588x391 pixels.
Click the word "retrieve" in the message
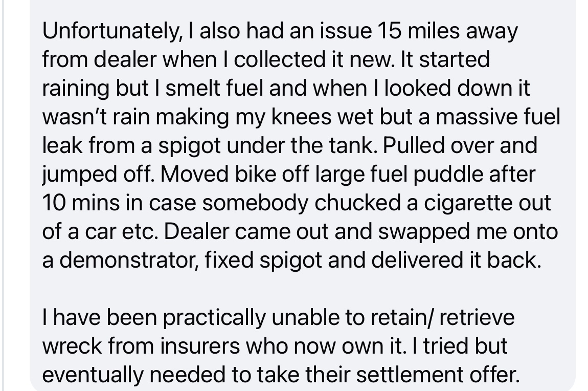point(477,318)
